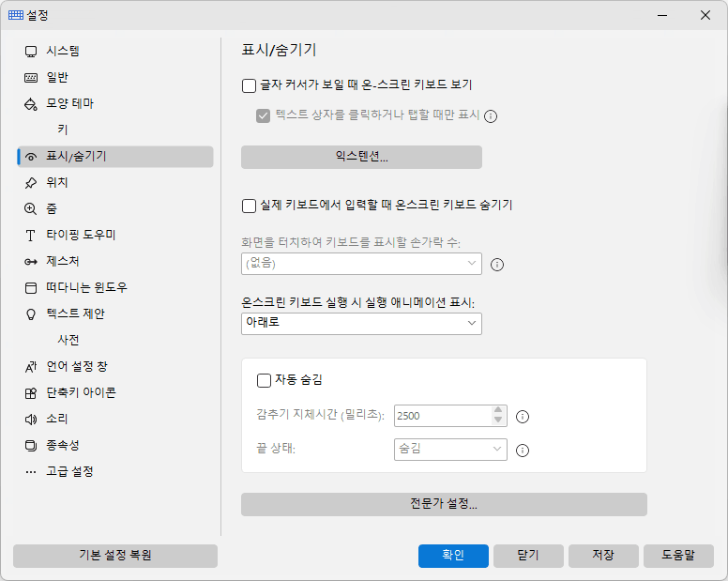Open the 시스템 settings page
The width and height of the screenshot is (728, 581).
point(115,51)
